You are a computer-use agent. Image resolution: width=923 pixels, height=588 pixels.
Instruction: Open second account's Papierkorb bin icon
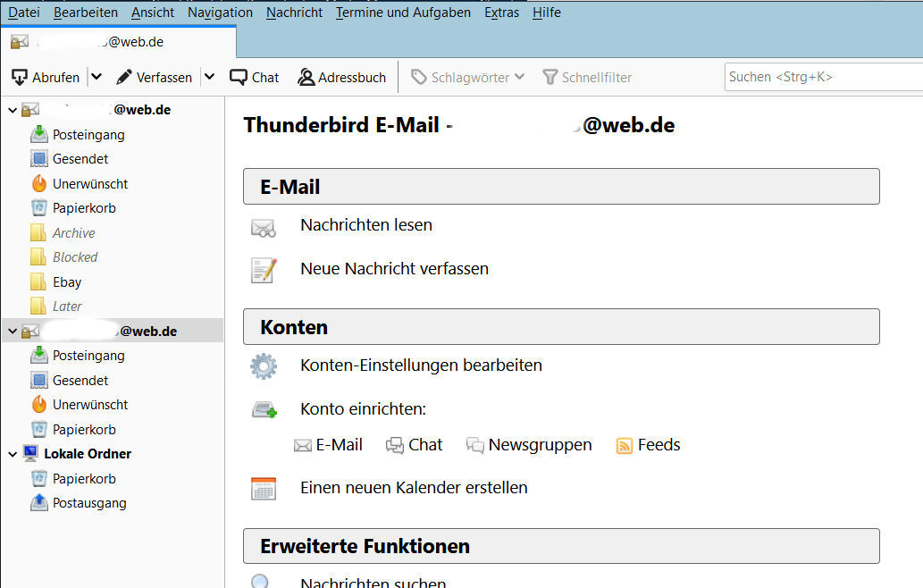[x=38, y=429]
